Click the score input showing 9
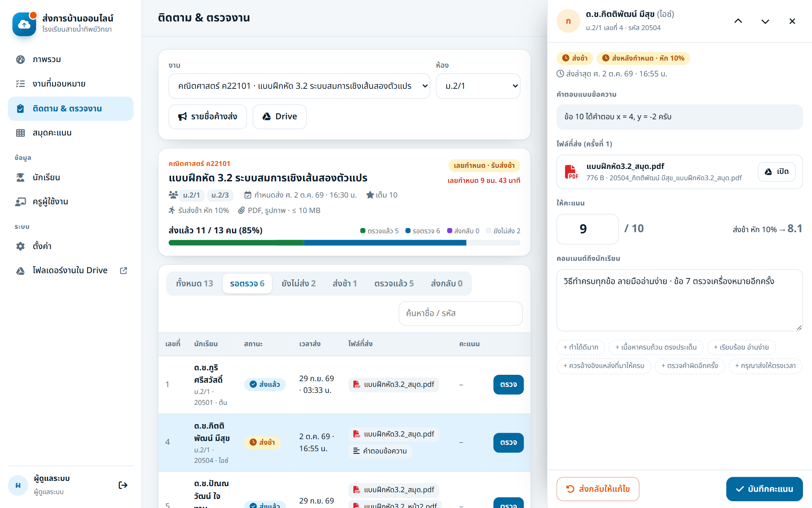 coord(587,229)
